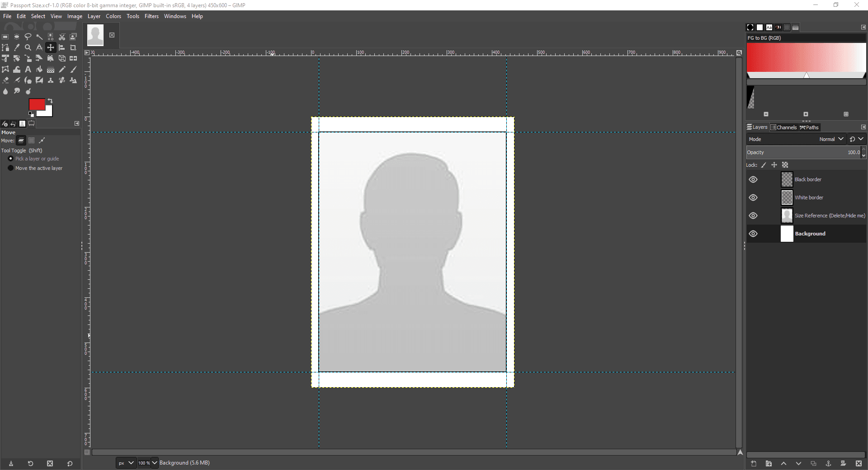Choose the Bucket Fill tool
The height and width of the screenshot is (470, 868).
[x=39, y=69]
